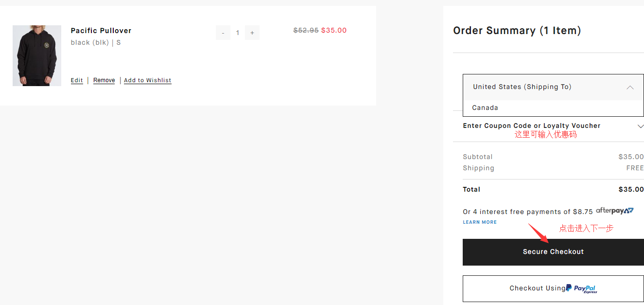Click the red $35.00 sale price
Viewport: 644px width, 305px height.
point(334,30)
